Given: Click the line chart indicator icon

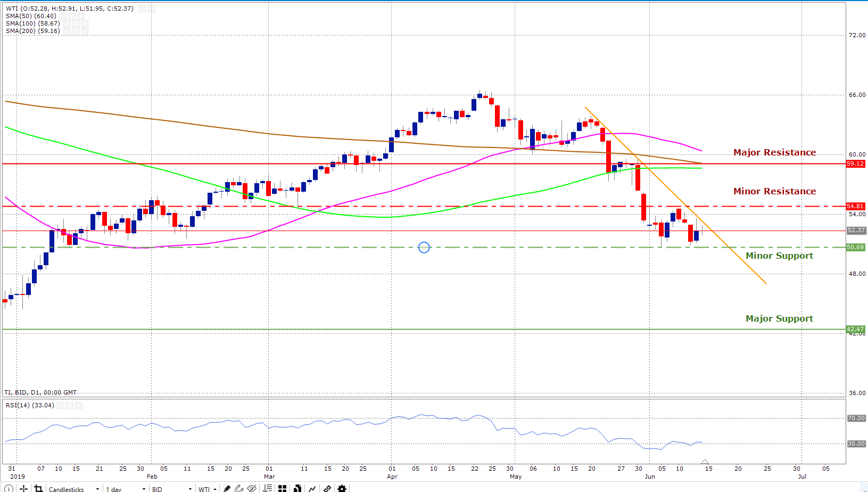Looking at the screenshot, I should [x=312, y=488].
